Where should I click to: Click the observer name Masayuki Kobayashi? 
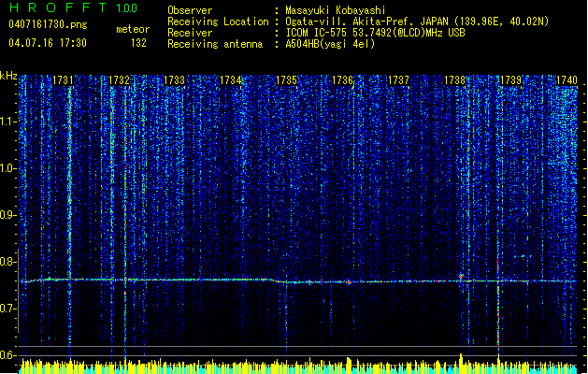pos(336,10)
